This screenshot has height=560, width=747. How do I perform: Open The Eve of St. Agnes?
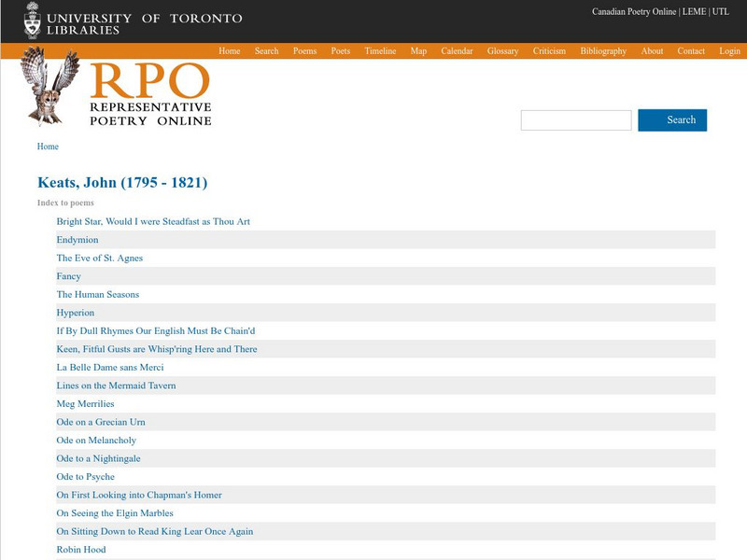[x=100, y=258]
